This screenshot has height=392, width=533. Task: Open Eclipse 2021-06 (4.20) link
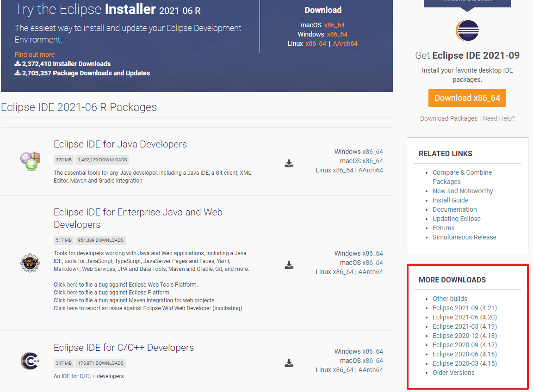[465, 317]
